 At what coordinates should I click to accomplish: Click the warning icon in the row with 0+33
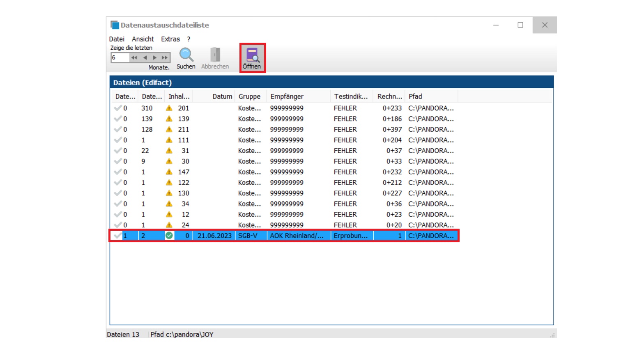[x=169, y=162]
